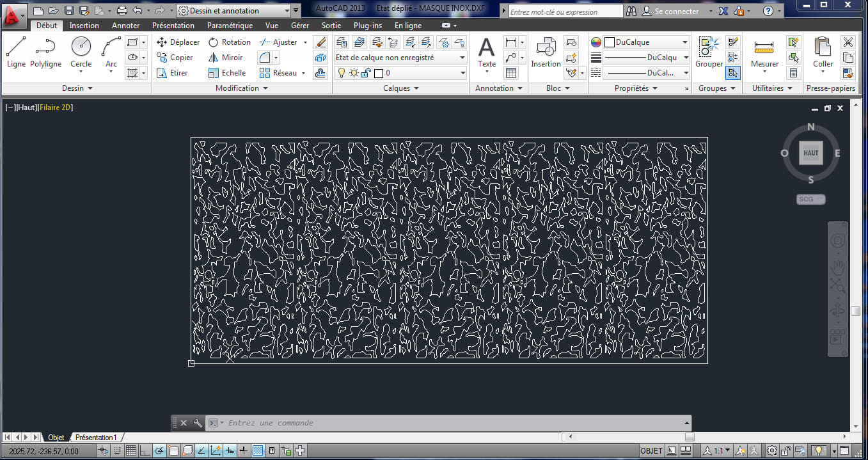Click the Open file icon
This screenshot has height=460, width=868.
tap(53, 11)
